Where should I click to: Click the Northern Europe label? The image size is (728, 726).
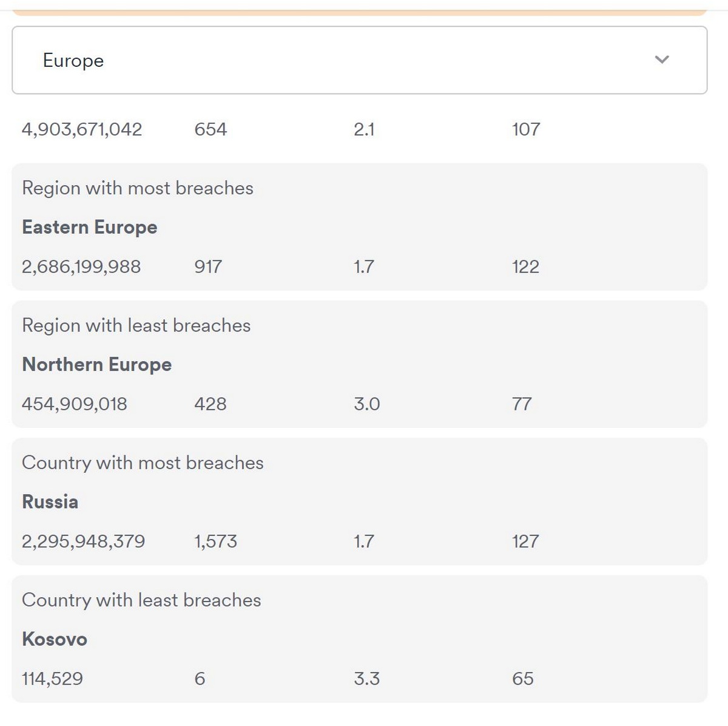click(x=96, y=364)
